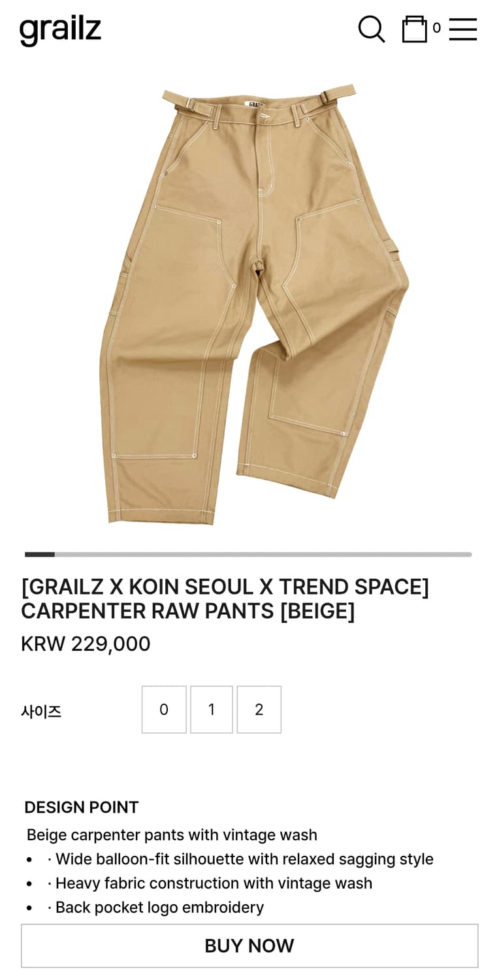Click the dark image carousel progress indicator
The height and width of the screenshot is (980, 497).
(x=40, y=555)
